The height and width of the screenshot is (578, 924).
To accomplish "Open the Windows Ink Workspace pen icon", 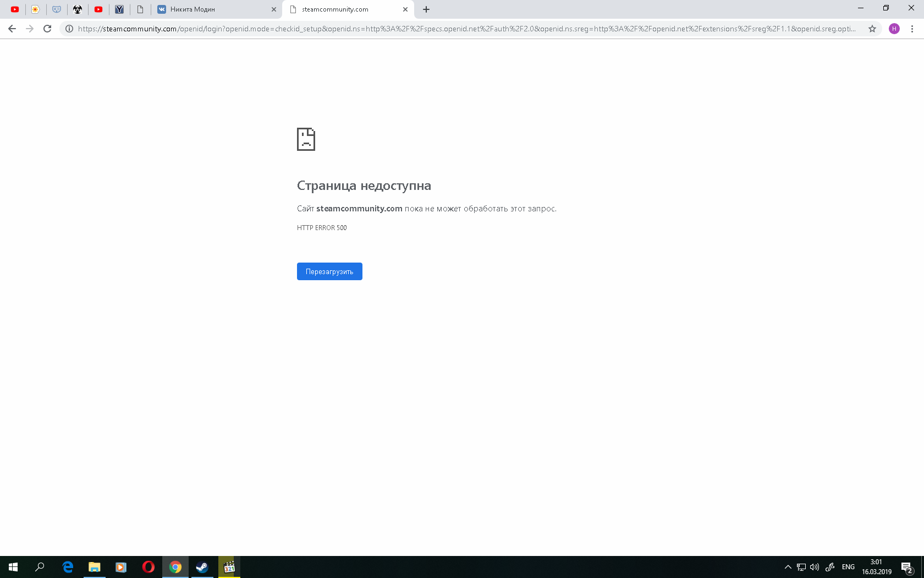I will [830, 567].
